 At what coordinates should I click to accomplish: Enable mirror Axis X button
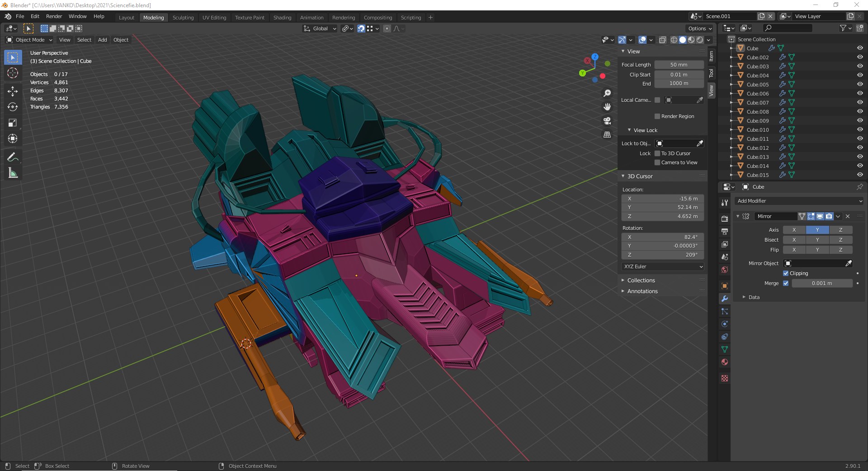point(794,230)
